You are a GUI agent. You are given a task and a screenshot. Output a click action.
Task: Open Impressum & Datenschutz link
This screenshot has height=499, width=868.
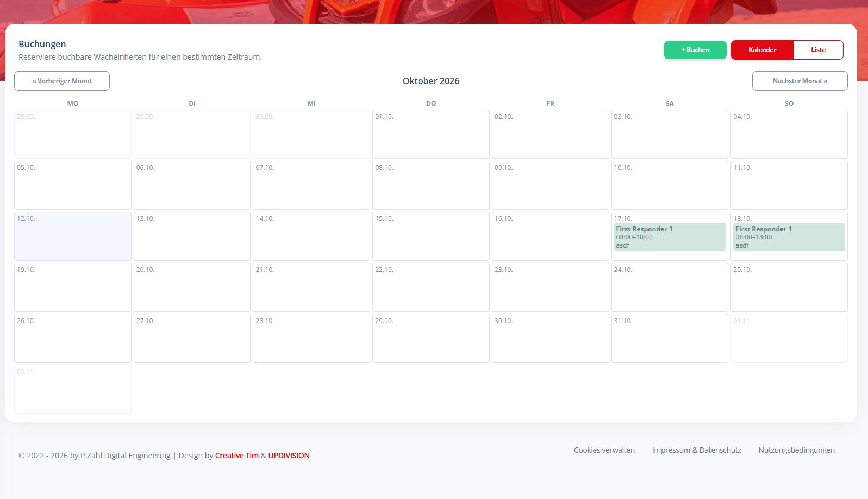pyautogui.click(x=697, y=450)
